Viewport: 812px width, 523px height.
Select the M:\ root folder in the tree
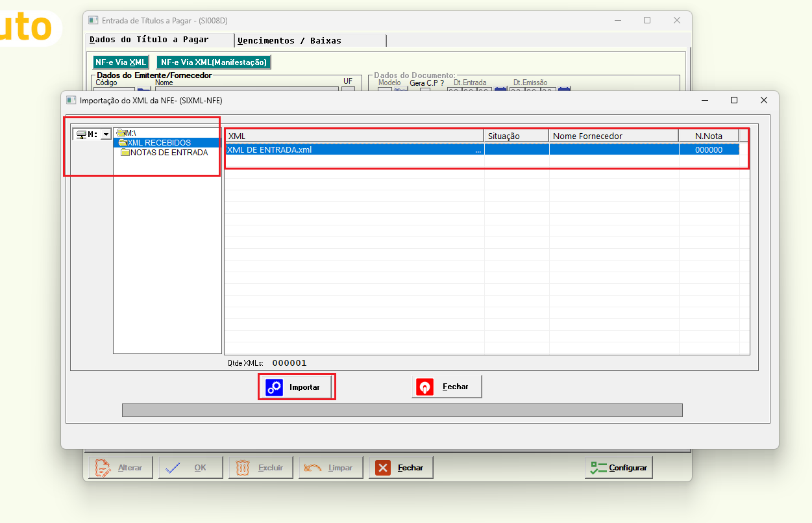click(x=126, y=133)
